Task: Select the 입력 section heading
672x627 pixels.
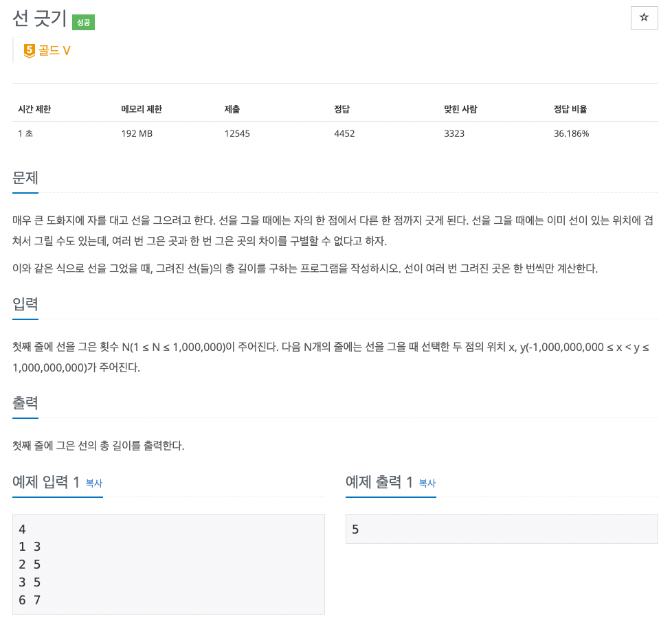Action: click(x=25, y=304)
